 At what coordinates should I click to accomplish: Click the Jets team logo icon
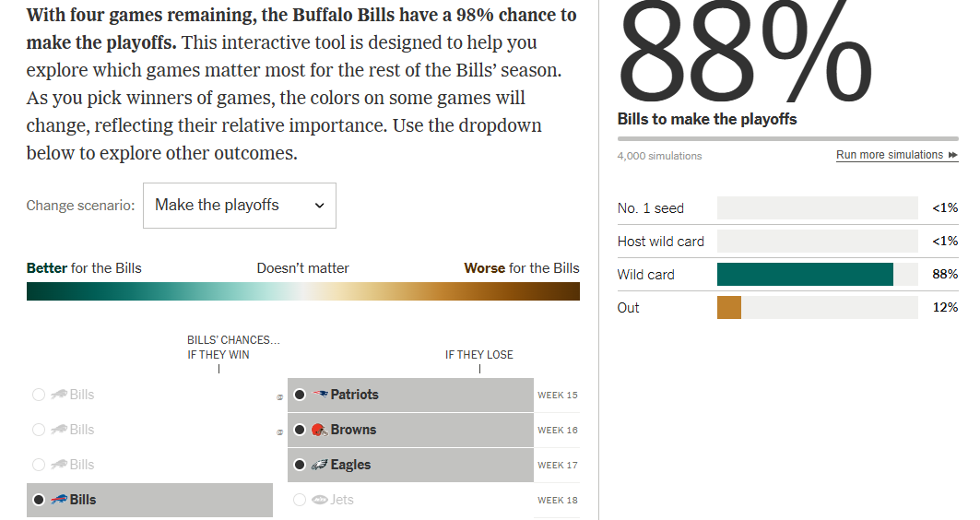[320, 500]
